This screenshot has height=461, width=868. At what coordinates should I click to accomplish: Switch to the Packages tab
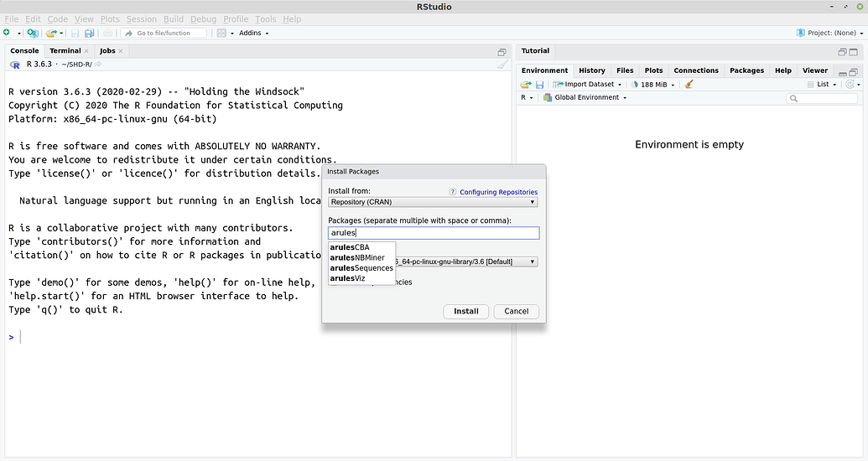tap(746, 70)
